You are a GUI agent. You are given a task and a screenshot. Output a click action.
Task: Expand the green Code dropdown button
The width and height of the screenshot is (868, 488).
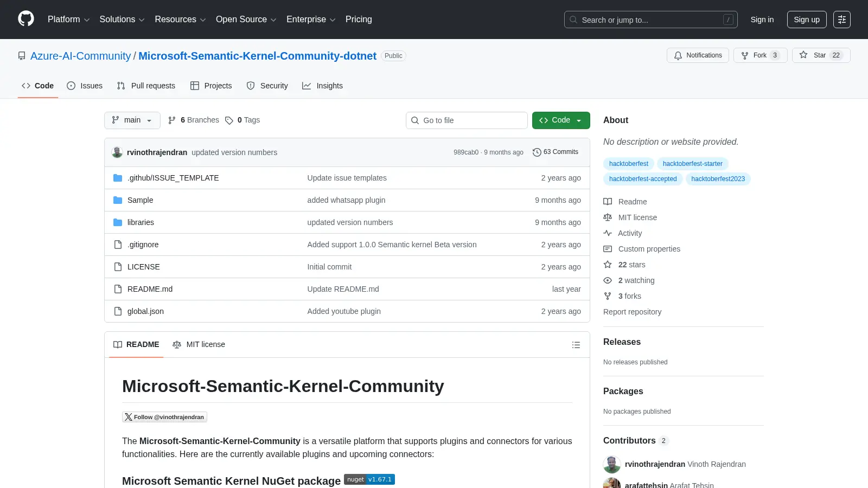[x=561, y=120]
